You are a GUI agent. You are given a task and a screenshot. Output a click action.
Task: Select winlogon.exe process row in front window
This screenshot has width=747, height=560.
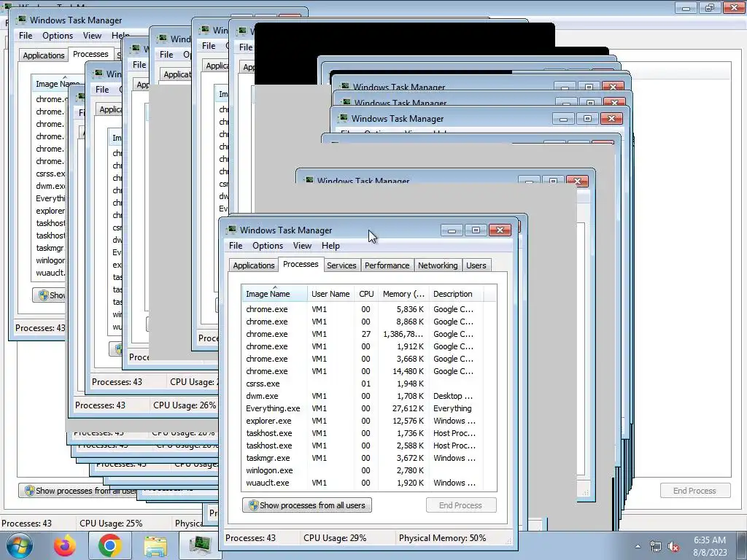click(x=369, y=470)
